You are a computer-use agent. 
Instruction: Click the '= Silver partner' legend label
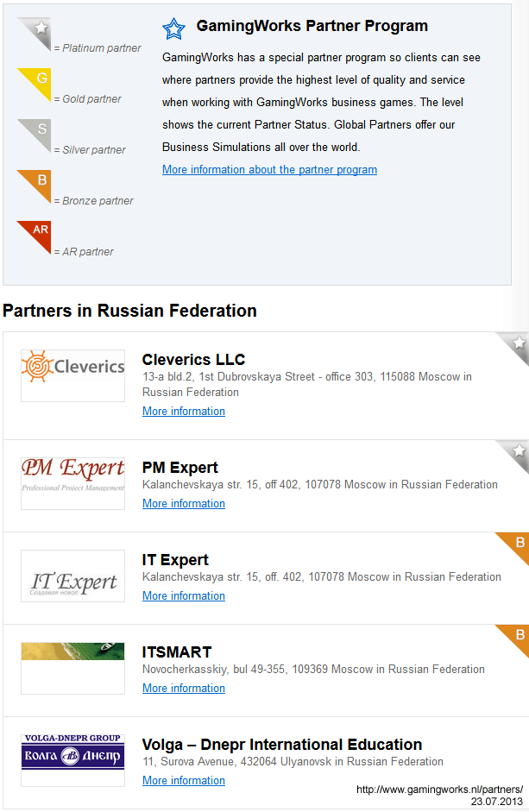[90, 149]
